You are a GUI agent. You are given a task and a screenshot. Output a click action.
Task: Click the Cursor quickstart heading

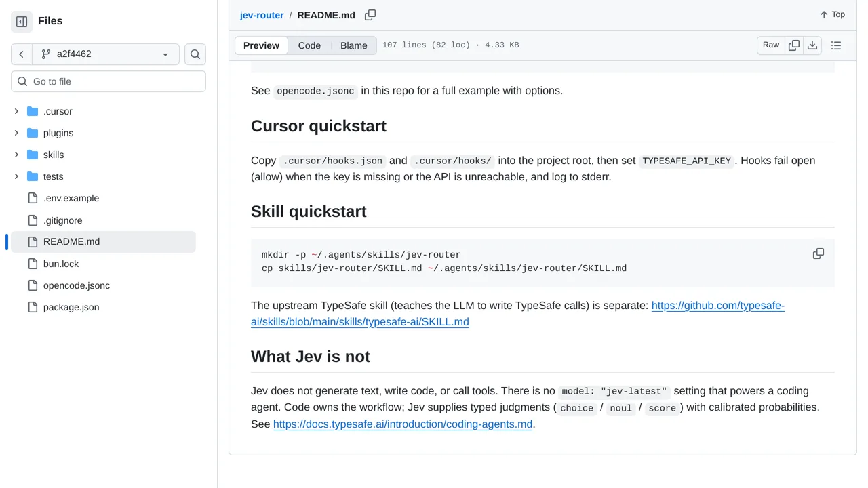[319, 126]
